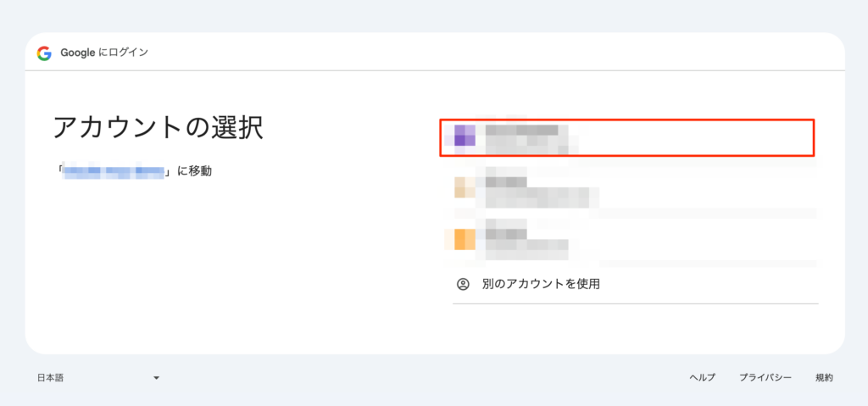Click the person icon beside 別のアカウントを使用
The image size is (868, 406).
point(463,284)
